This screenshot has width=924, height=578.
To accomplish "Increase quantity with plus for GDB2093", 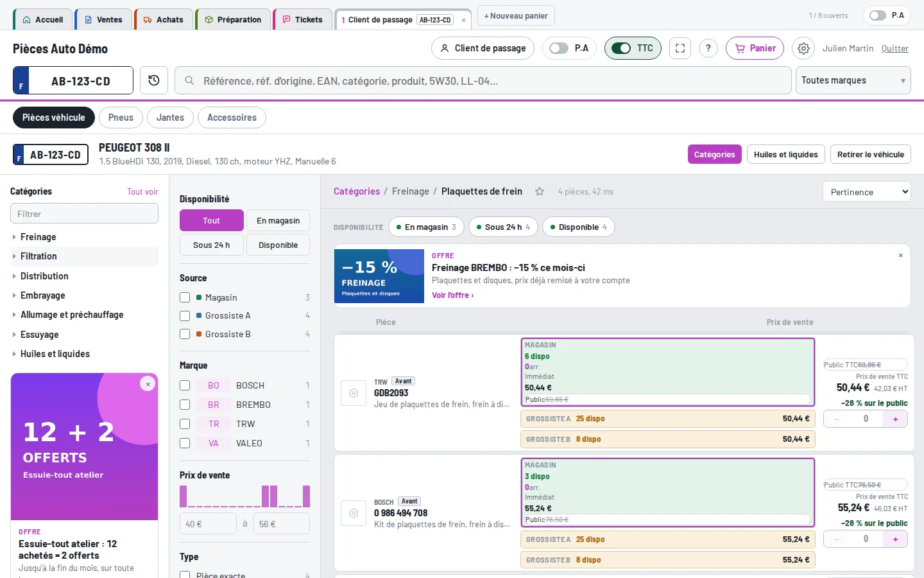I will coord(895,419).
